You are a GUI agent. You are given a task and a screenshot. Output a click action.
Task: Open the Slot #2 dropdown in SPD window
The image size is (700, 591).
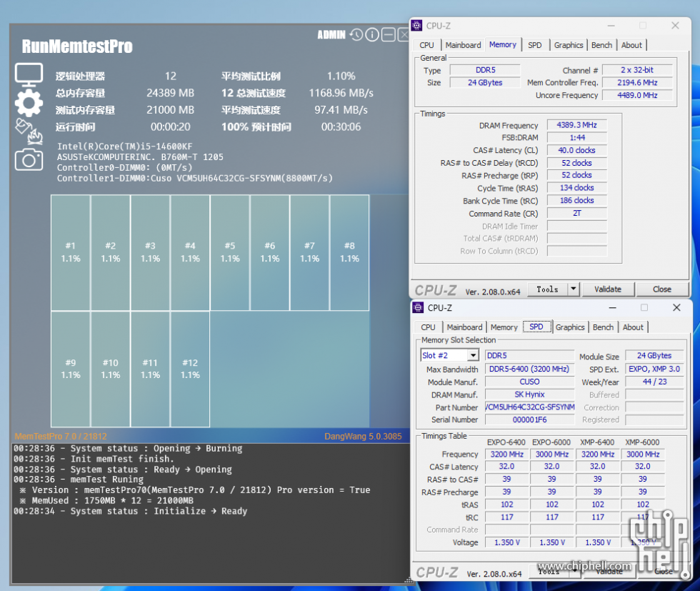[473, 355]
